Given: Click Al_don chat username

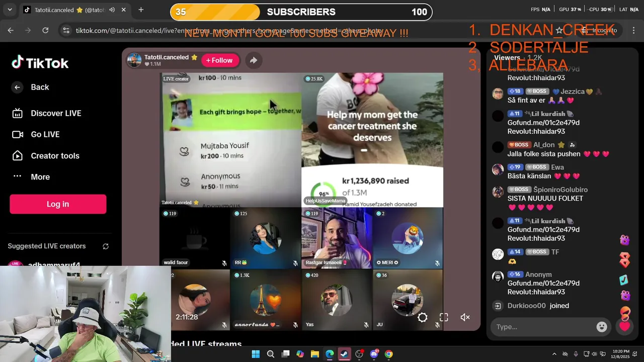Looking at the screenshot, I should coord(544,145).
